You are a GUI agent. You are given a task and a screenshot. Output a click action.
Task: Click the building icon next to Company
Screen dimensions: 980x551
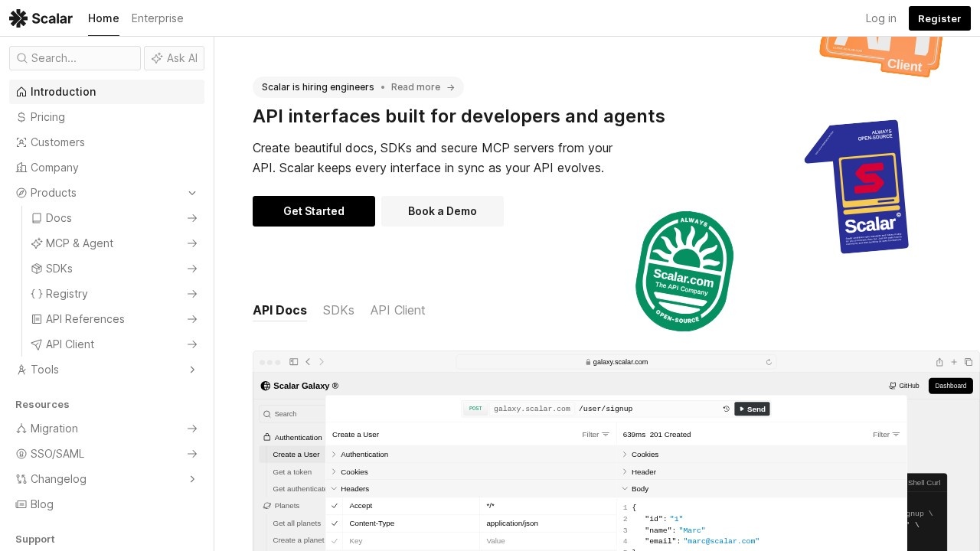click(x=21, y=168)
